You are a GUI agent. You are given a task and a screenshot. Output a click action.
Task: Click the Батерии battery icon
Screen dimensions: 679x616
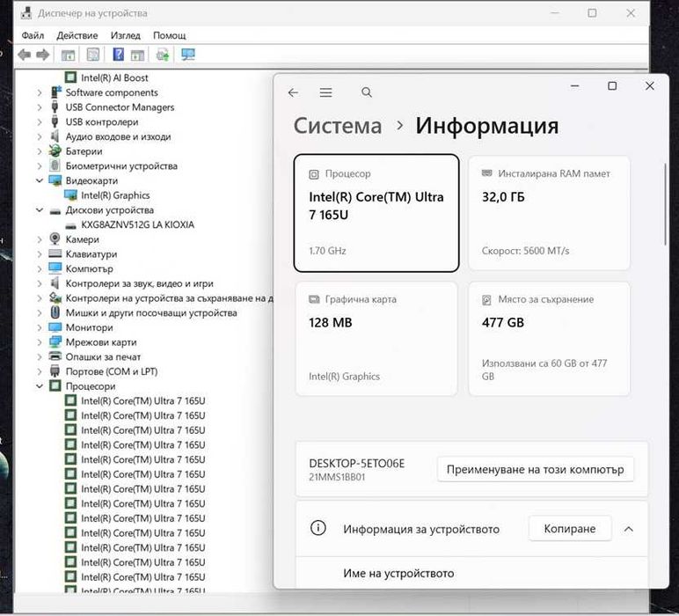(x=55, y=150)
